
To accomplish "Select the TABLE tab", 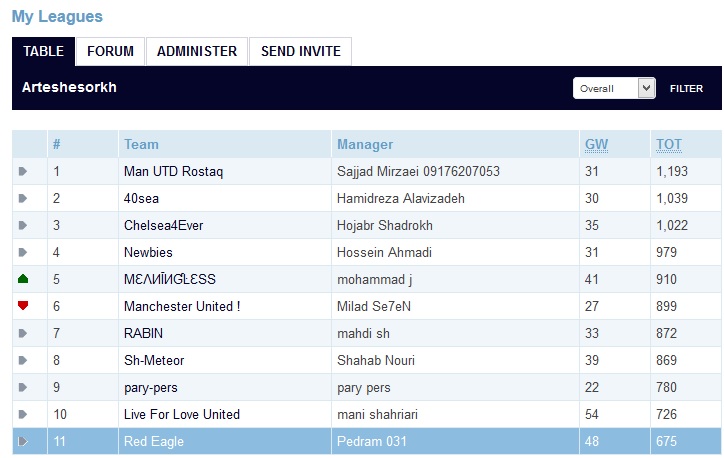I will (43, 51).
